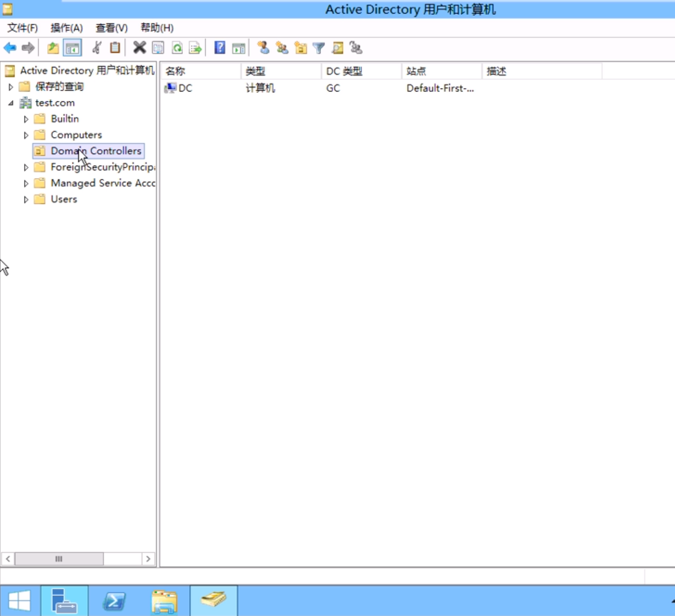Expand the Users container
Screen dimensions: 675x616
pos(26,199)
